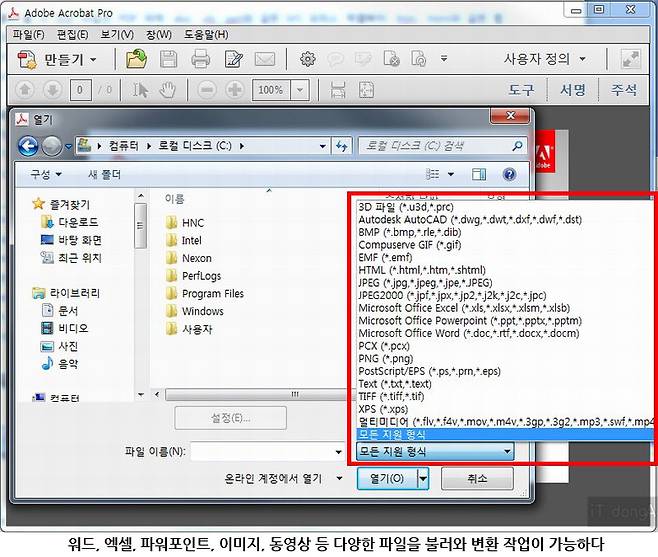Click the Print icon in Acrobat toolbar
The height and width of the screenshot is (557, 658).
coord(200,59)
